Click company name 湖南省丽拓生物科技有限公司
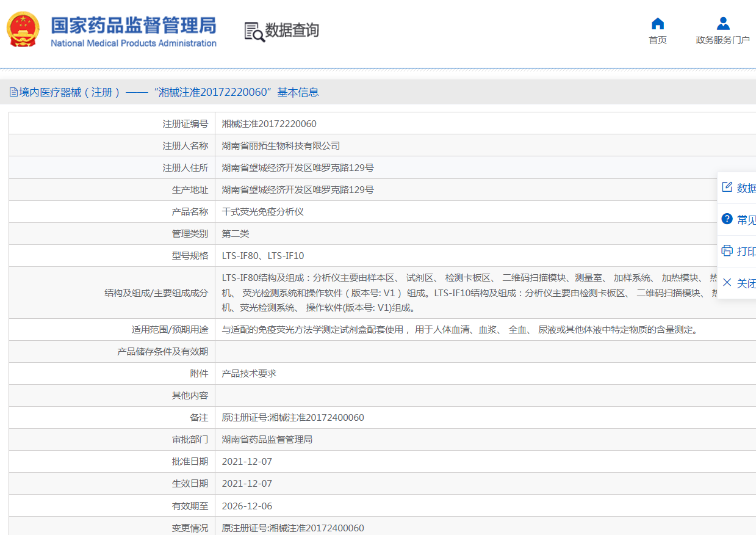Screen dimensions: 756x535 click(x=281, y=146)
